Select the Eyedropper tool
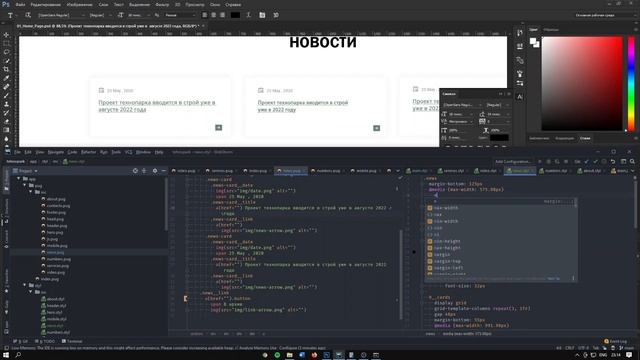 click(x=6, y=78)
